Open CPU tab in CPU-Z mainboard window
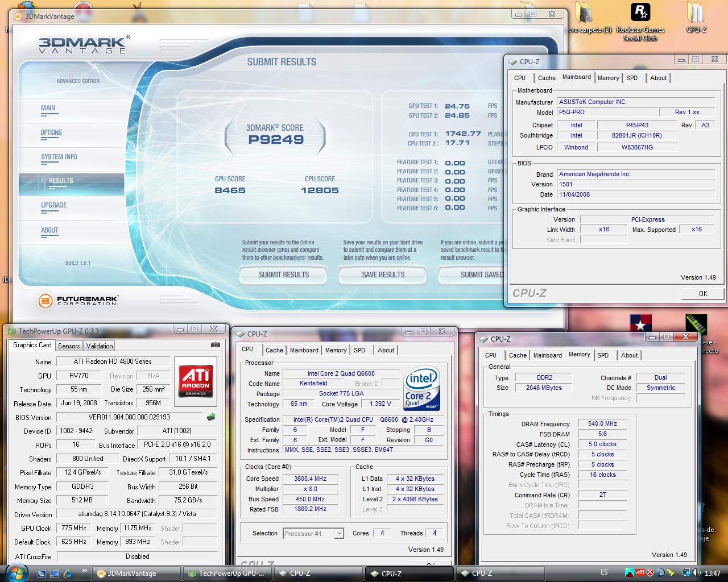Screen dimensions: 728x582 [x=520, y=78]
